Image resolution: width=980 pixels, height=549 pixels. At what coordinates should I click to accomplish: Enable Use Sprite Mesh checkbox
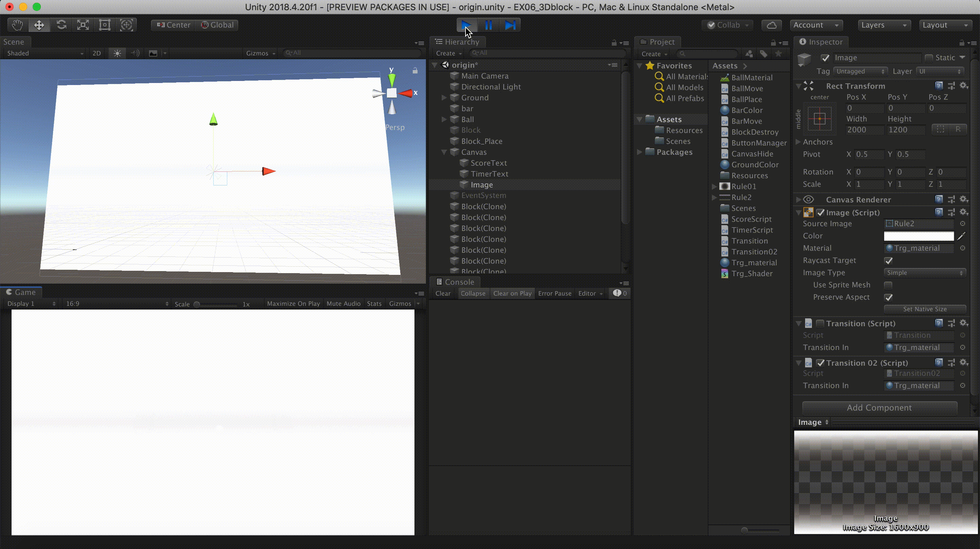(888, 285)
